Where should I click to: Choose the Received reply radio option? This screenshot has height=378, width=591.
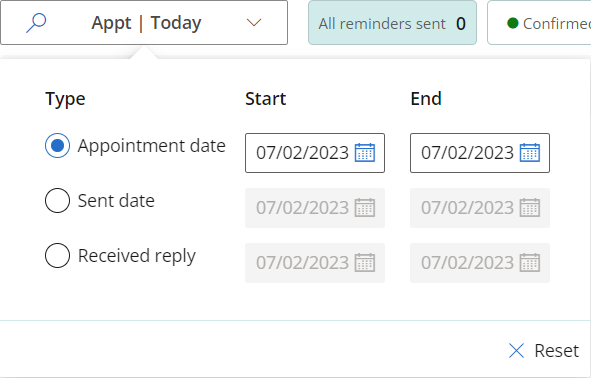[57, 256]
